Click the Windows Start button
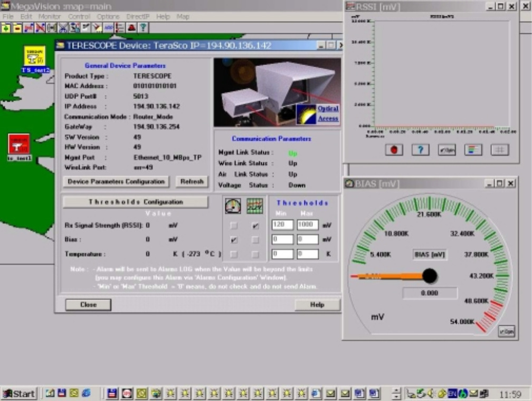This screenshot has height=401, width=532. (19, 394)
